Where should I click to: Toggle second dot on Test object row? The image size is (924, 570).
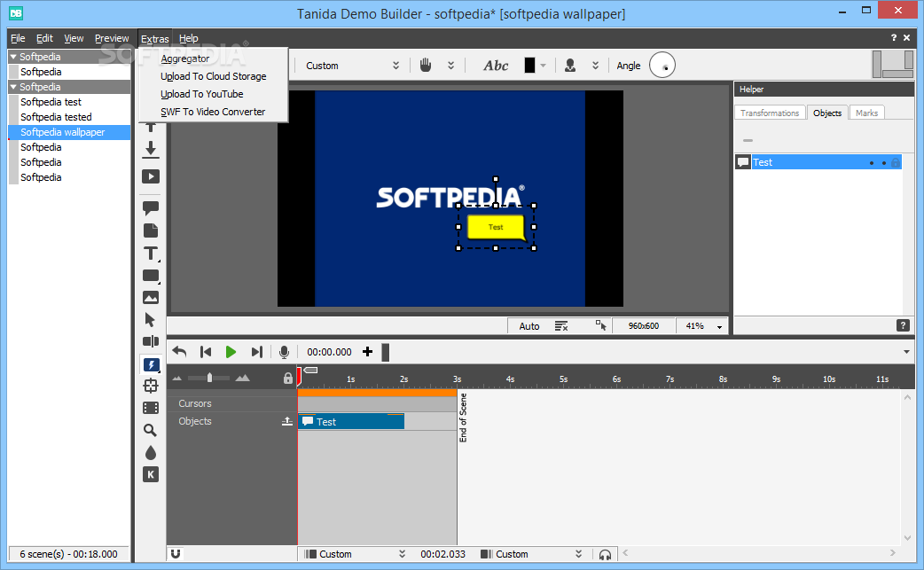click(x=883, y=163)
